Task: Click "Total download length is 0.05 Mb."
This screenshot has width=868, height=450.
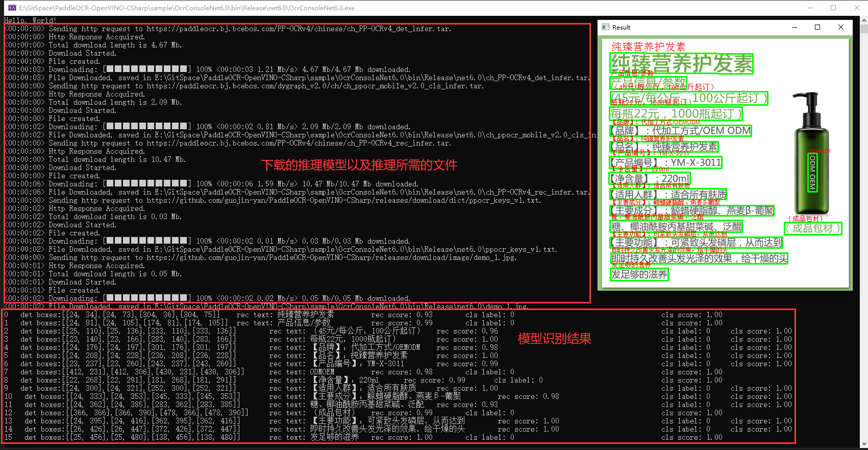Action: point(115,274)
